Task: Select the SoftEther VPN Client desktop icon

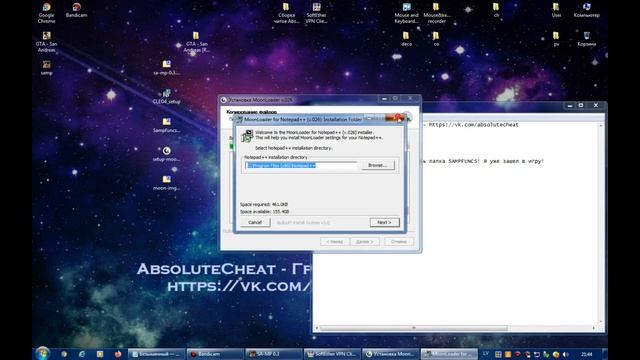Action: point(316,13)
